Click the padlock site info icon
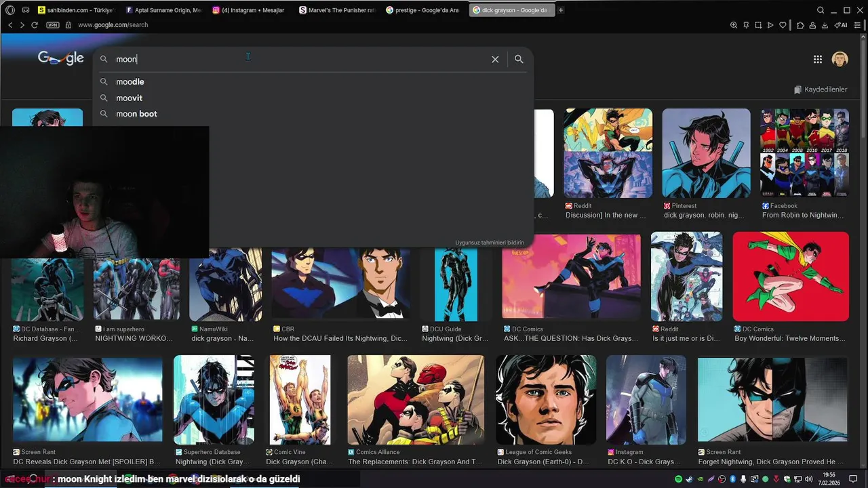Image resolution: width=868 pixels, height=488 pixels. tap(68, 25)
